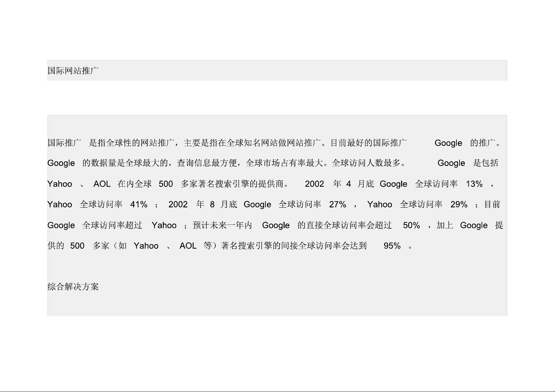Click the phrase 全球访问人数最多
The image size is (555, 392).
click(x=366, y=163)
